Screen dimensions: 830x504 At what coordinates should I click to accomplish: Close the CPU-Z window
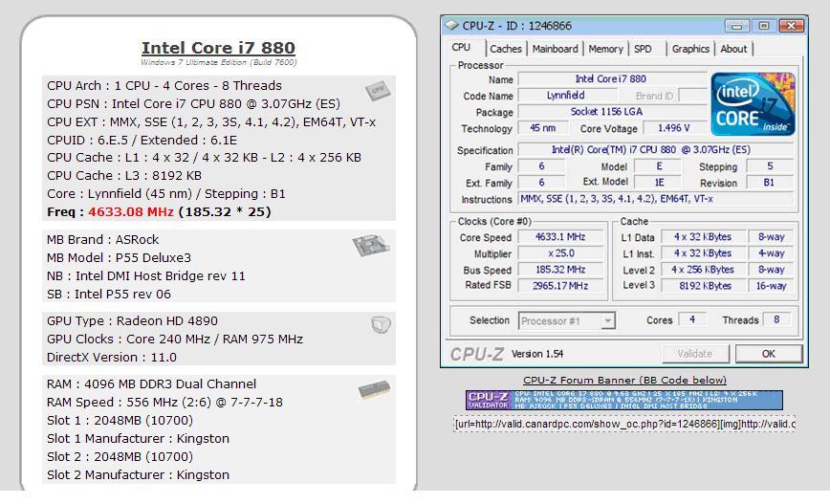tap(792, 26)
